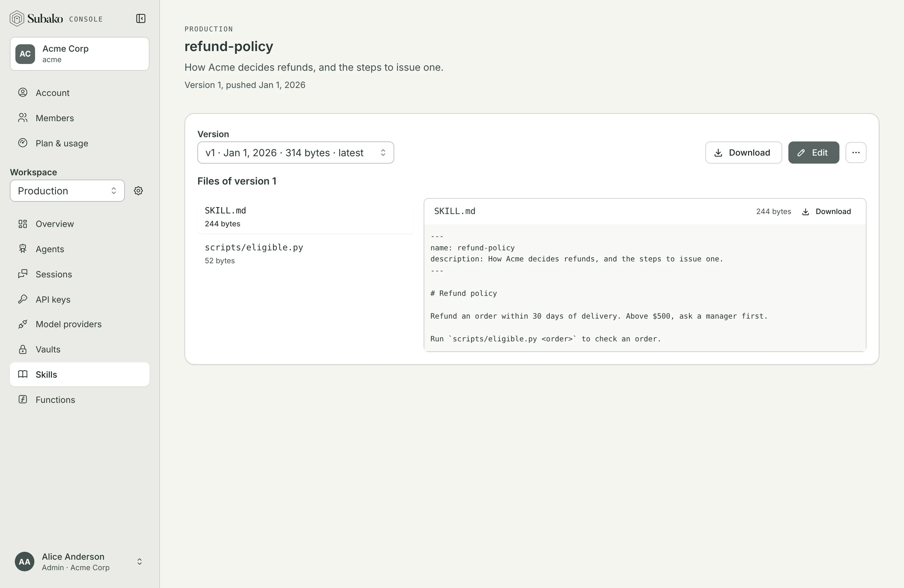Open the Version selector dropdown

(295, 153)
